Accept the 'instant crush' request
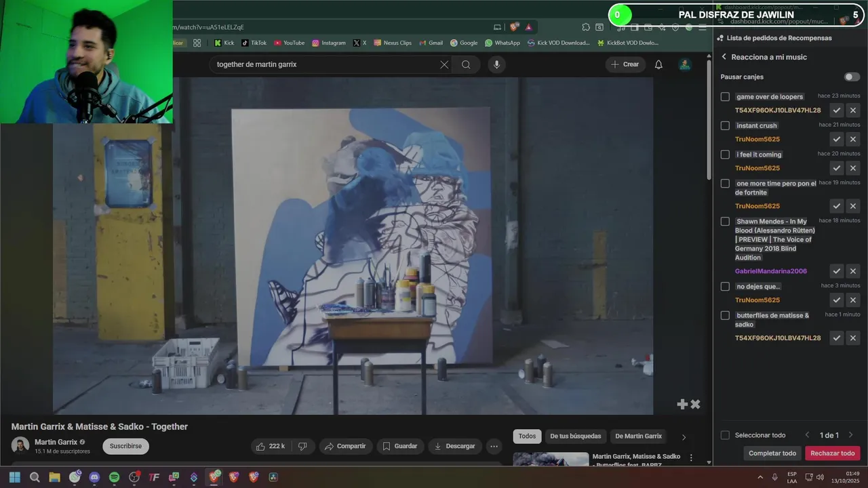 click(x=837, y=139)
